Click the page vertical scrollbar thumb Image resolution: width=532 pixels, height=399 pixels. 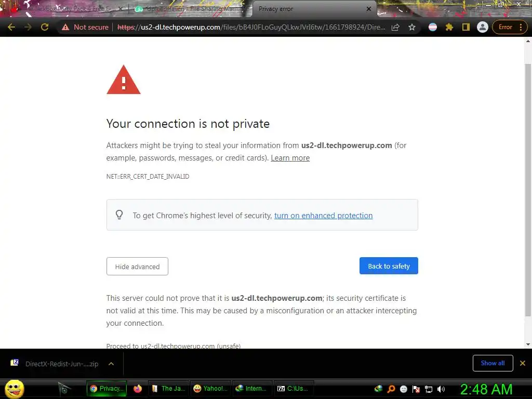[x=528, y=190]
